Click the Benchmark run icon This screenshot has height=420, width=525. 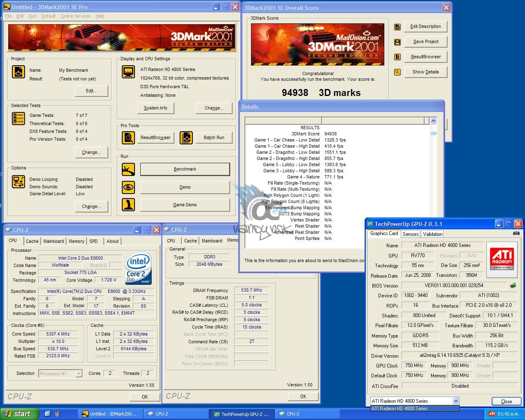(x=128, y=169)
